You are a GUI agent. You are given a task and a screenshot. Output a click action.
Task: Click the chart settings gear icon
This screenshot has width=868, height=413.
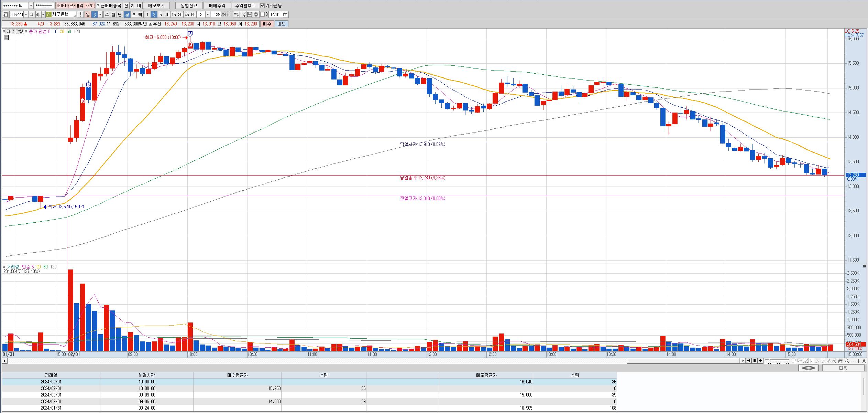click(x=256, y=14)
